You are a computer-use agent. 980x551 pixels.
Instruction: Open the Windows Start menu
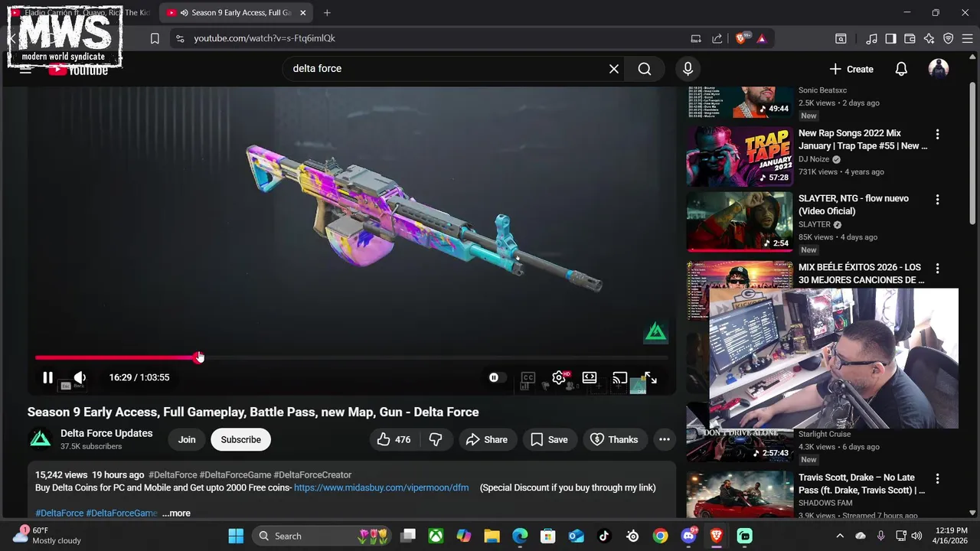point(236,536)
